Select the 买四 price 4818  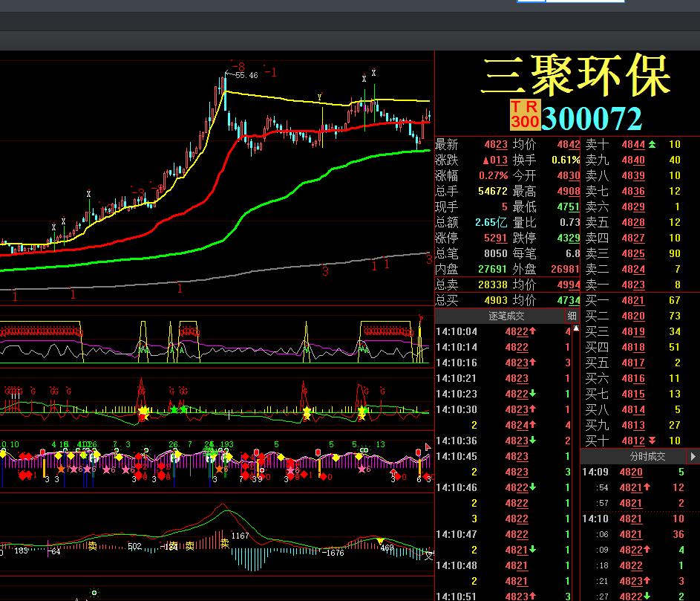633,348
